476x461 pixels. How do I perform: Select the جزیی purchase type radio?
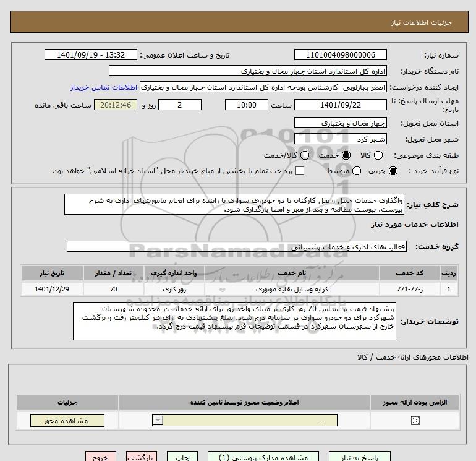coord(393,171)
